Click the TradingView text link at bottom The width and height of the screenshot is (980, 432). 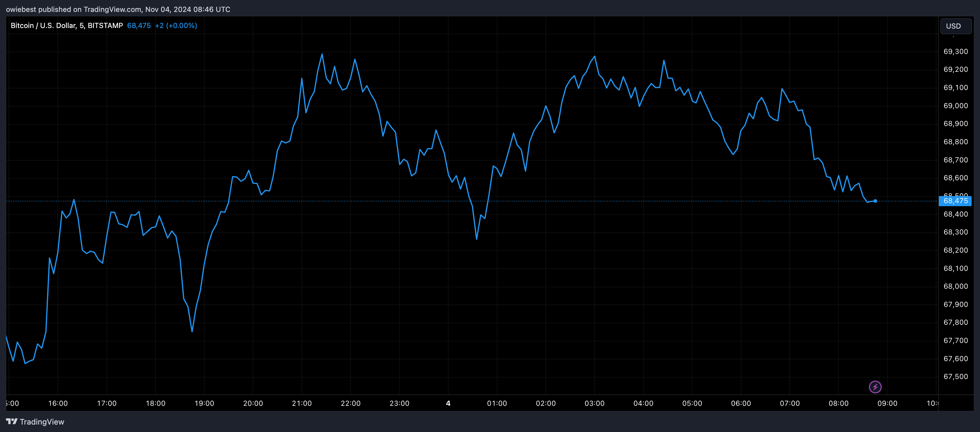tap(42, 422)
